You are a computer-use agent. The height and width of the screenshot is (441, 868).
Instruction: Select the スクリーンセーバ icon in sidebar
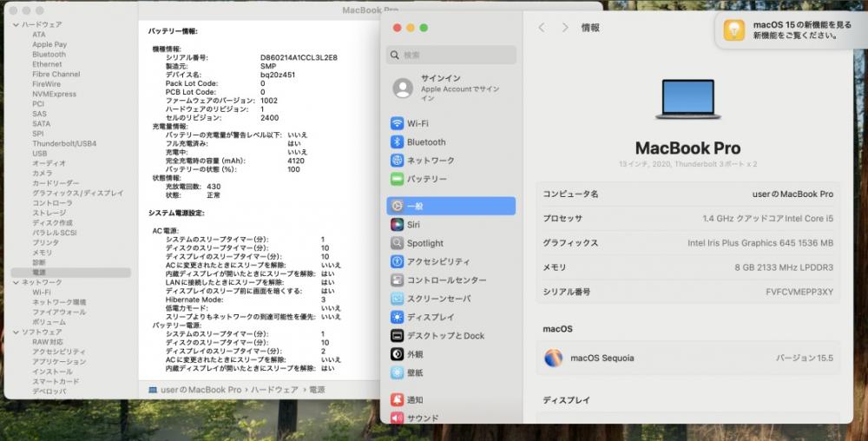(x=397, y=299)
